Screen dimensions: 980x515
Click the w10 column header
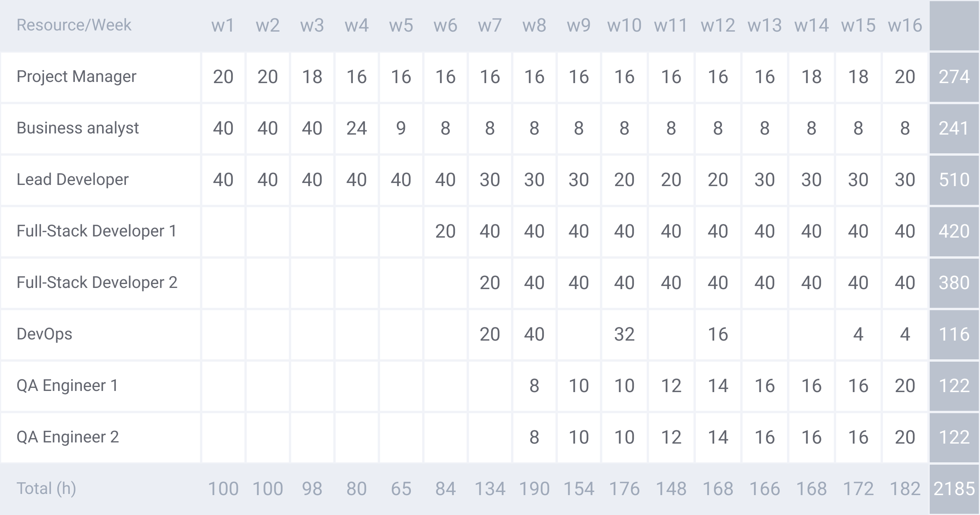(624, 25)
